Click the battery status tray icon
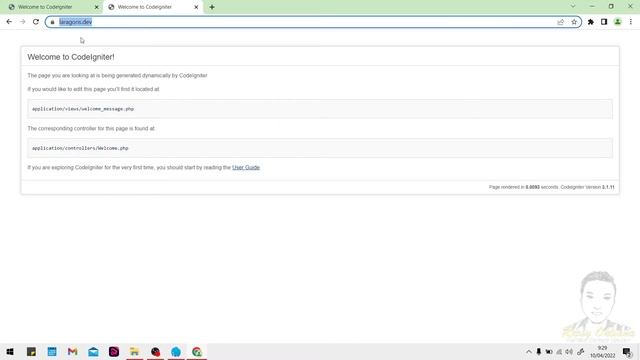The height and width of the screenshot is (360, 640). click(549, 351)
